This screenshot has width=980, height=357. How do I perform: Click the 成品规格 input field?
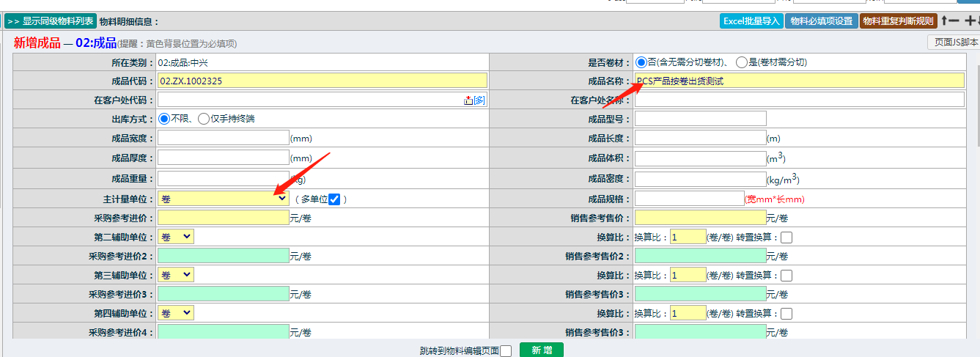coord(689,199)
